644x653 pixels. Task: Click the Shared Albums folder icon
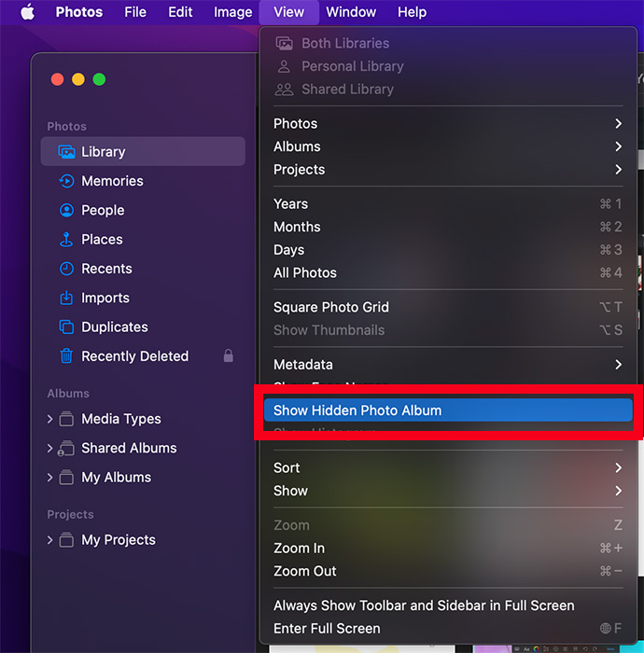point(66,448)
